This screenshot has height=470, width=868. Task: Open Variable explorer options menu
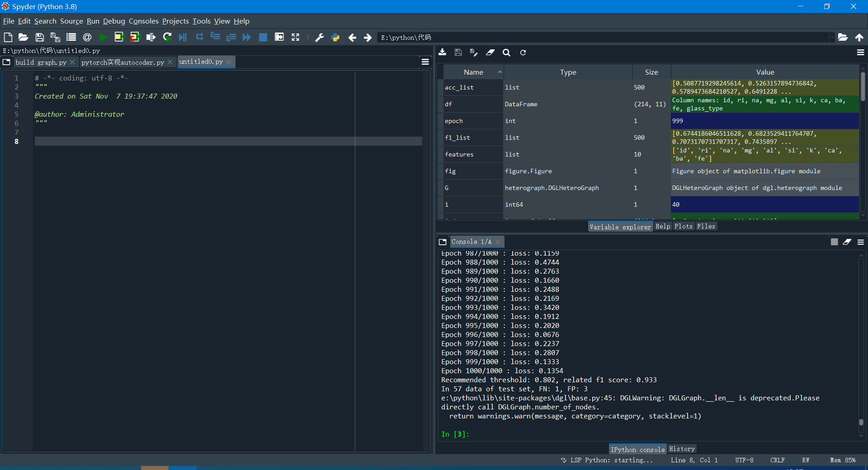point(861,52)
